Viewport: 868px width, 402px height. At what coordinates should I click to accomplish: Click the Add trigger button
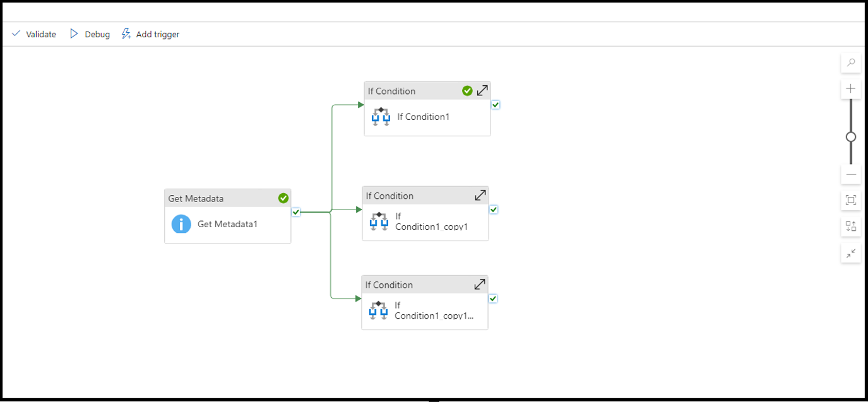point(150,34)
